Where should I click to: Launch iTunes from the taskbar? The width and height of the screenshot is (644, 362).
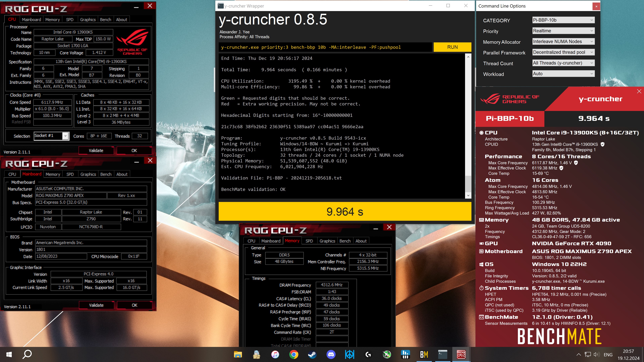pos(275,354)
